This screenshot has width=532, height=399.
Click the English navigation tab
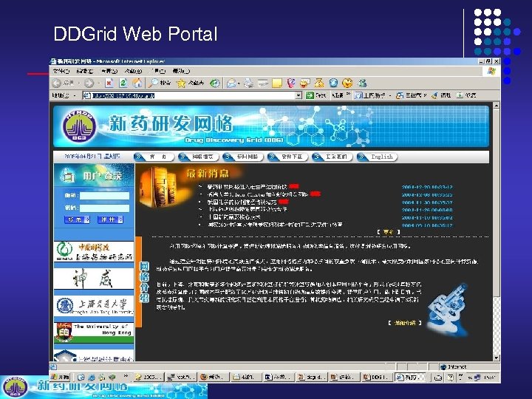pyautogui.click(x=377, y=157)
